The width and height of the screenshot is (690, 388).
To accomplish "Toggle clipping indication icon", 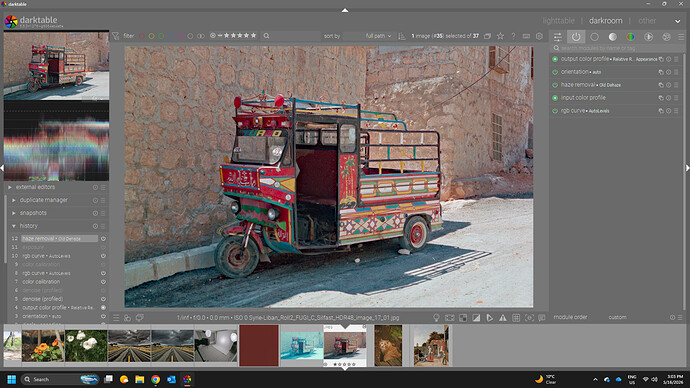I will [x=476, y=318].
